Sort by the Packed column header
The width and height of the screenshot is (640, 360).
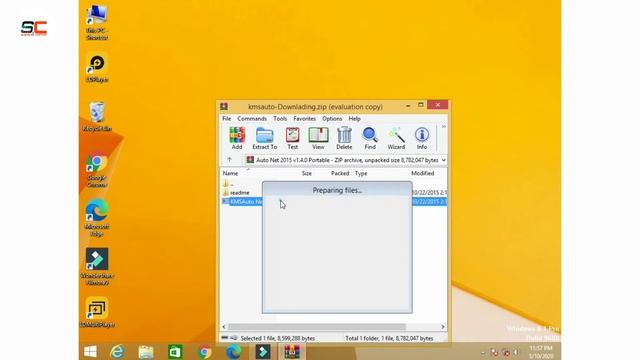click(340, 173)
